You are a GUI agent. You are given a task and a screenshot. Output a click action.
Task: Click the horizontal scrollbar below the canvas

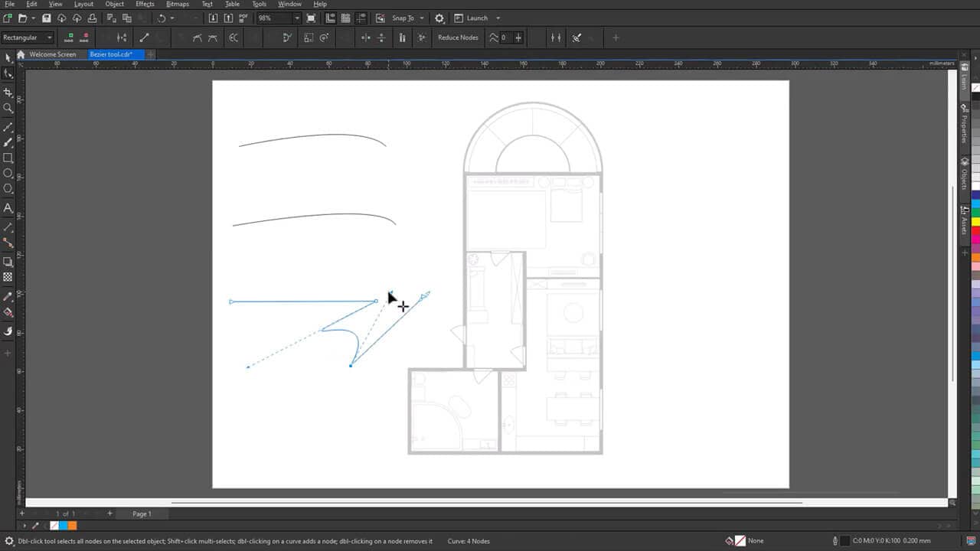[486, 503]
